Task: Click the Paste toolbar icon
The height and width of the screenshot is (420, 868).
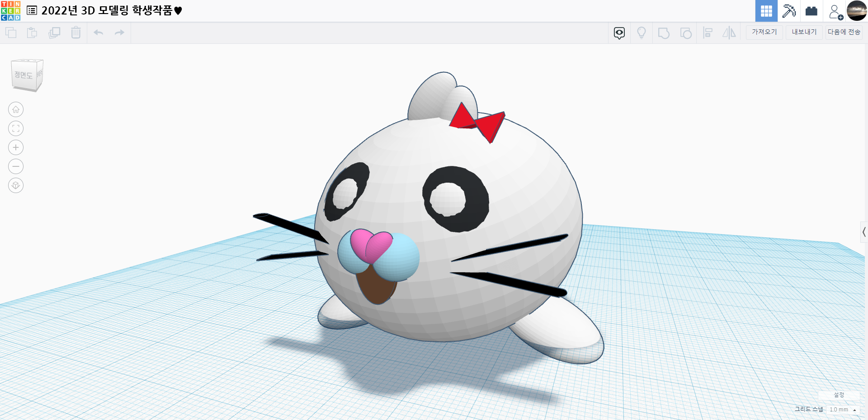Action: pos(32,33)
